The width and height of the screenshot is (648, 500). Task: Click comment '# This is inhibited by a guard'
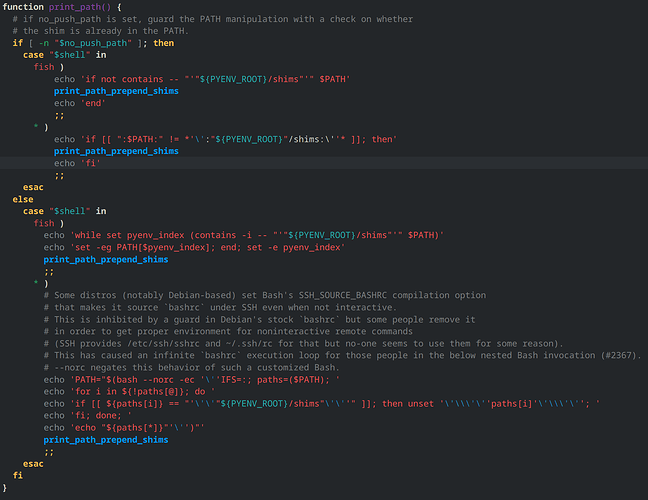tap(260, 319)
